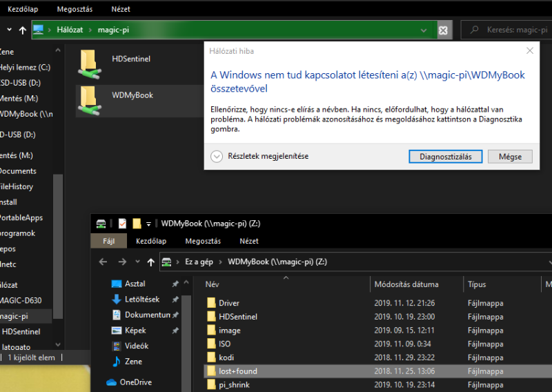Go forward in the WDMyBook Z: window

(x=122, y=262)
